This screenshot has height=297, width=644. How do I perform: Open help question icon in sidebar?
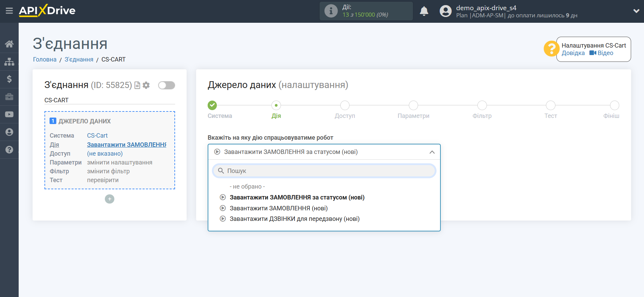coord(9,150)
